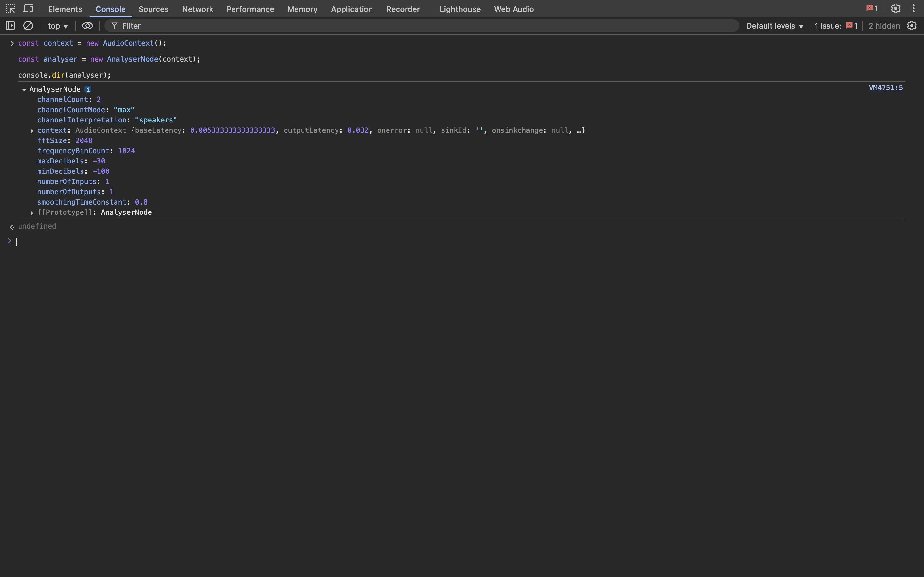Open DevTools settings gear in the tab bar
Screen dimensions: 924x577
click(895, 8)
